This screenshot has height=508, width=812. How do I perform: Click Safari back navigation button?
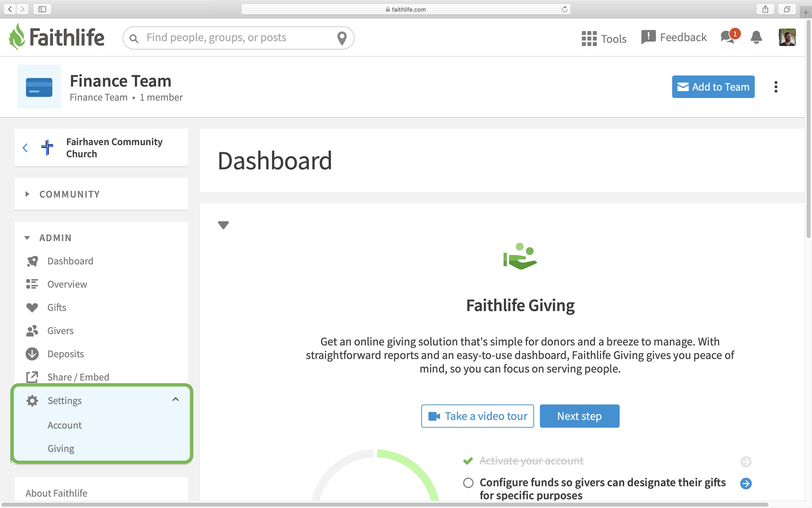coord(10,9)
